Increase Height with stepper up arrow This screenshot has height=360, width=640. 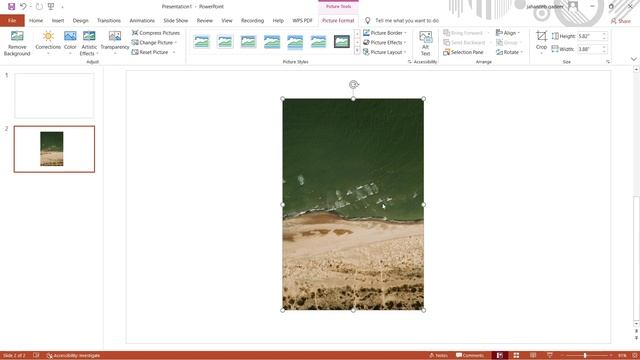(604, 34)
